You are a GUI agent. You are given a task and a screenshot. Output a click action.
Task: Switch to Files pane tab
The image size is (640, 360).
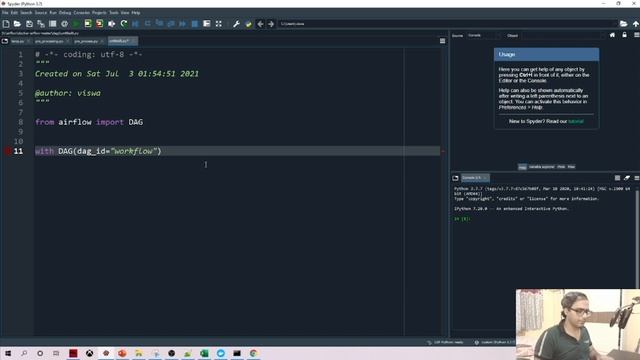571,167
